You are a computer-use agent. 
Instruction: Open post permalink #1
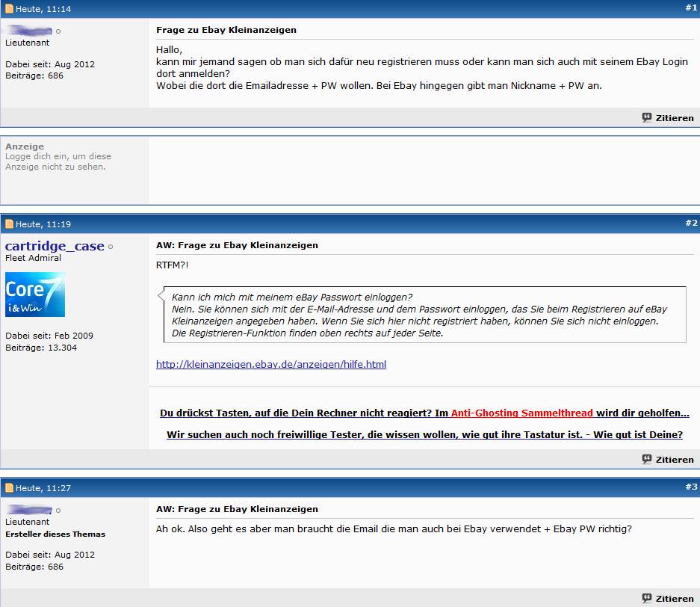click(691, 7)
